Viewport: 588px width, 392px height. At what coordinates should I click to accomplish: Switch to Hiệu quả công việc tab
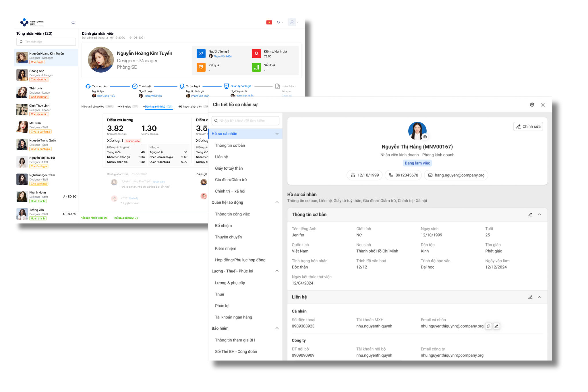(x=97, y=107)
